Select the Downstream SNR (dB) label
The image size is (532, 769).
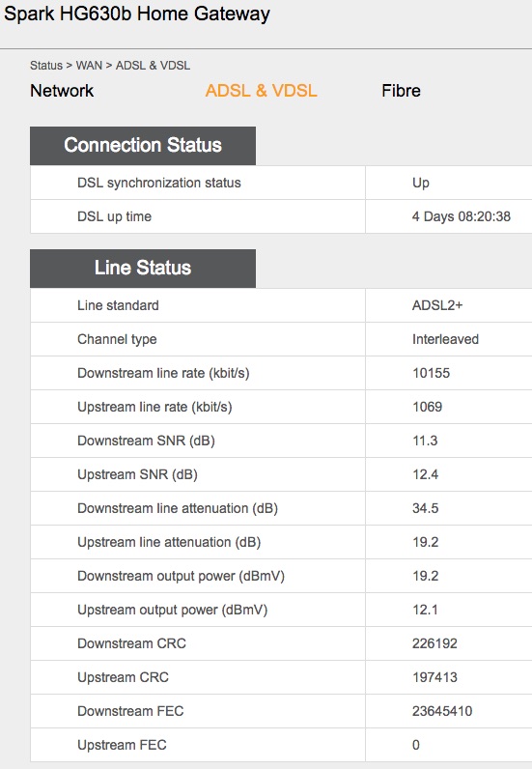(146, 441)
